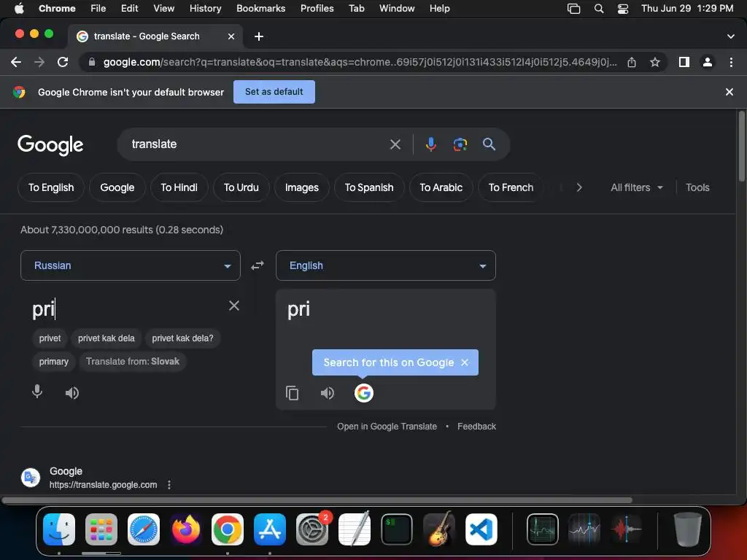Select the To Spanish filter chip
The height and width of the screenshot is (560, 747).
(369, 187)
